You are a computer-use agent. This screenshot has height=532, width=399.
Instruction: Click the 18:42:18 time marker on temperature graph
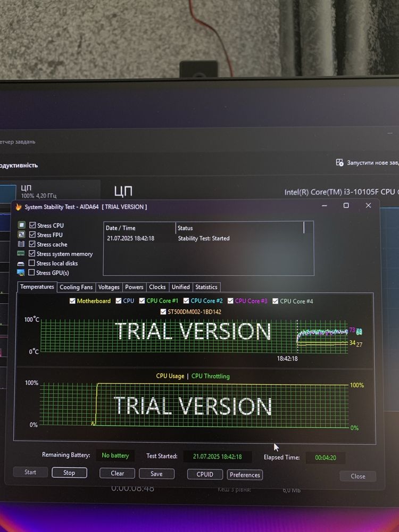(x=287, y=358)
